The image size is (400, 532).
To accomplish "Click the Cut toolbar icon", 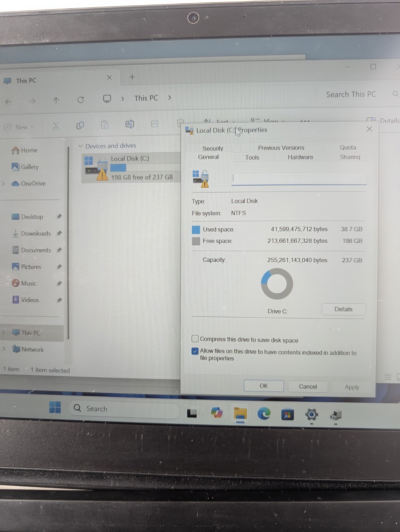I will (x=56, y=126).
